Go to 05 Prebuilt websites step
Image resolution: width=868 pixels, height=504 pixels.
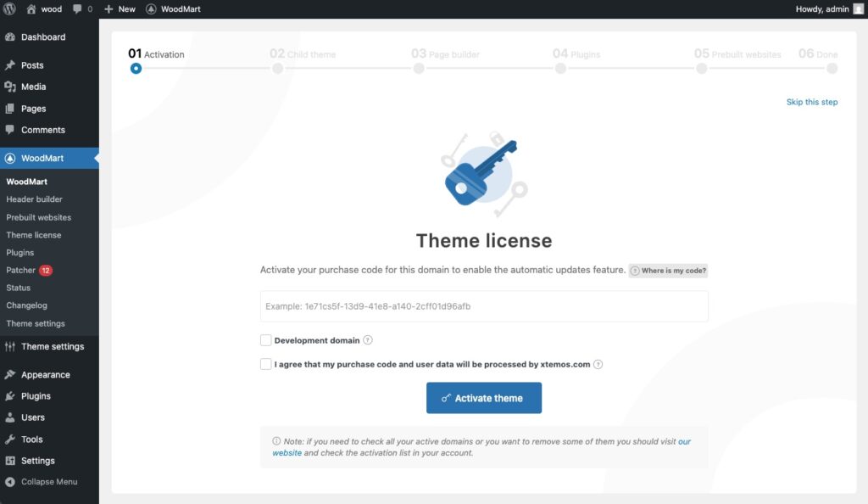click(x=737, y=53)
